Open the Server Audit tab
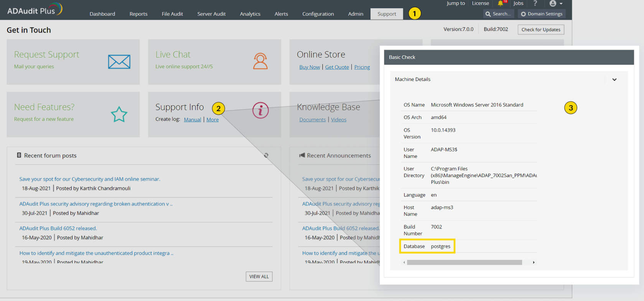 click(x=211, y=14)
